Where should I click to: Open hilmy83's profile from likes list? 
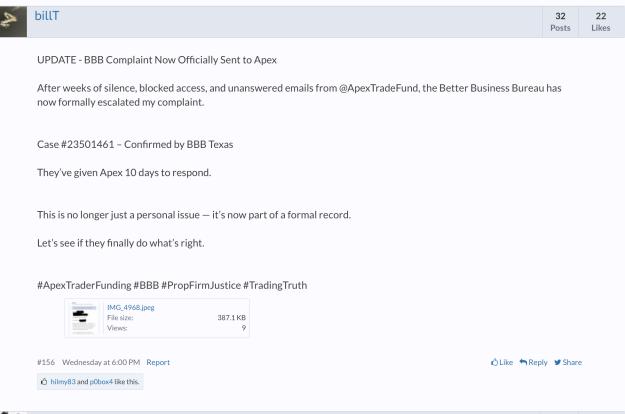pos(63,382)
